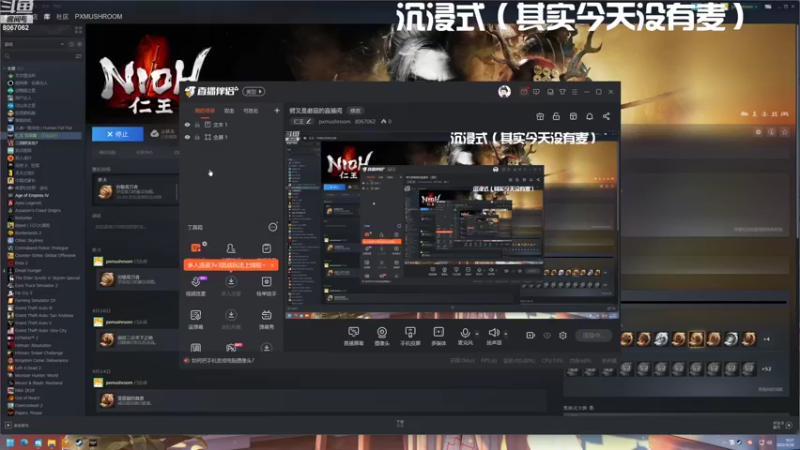Open the Steam library grid view icon

click(79, 30)
